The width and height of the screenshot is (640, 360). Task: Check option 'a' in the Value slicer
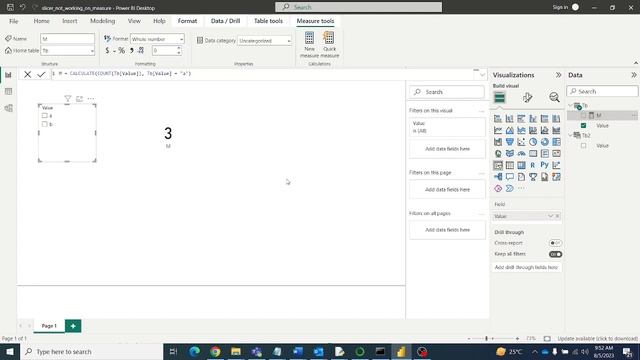coord(44,116)
